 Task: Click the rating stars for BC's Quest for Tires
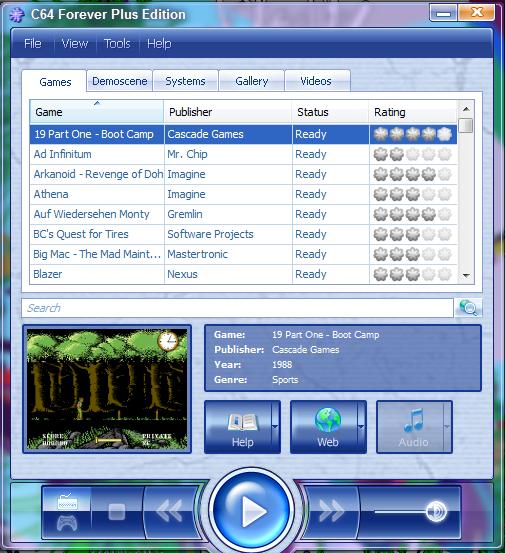pos(412,234)
